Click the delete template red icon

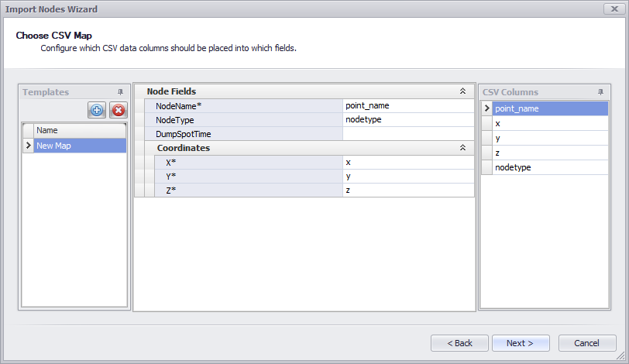[118, 110]
